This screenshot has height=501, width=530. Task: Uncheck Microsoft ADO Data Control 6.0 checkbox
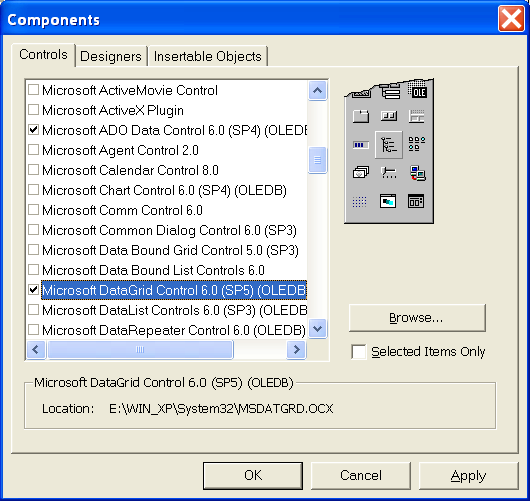[33, 130]
